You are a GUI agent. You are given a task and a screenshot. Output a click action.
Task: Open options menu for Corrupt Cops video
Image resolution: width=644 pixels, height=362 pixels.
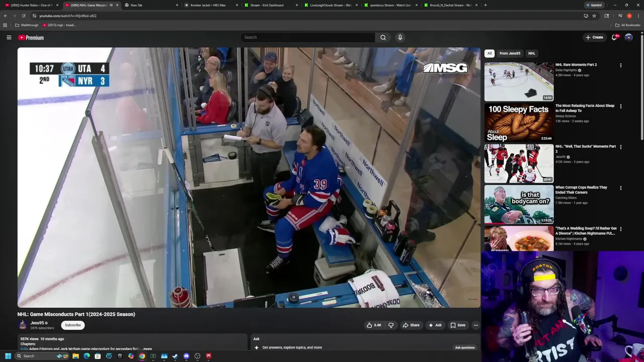pos(620,188)
